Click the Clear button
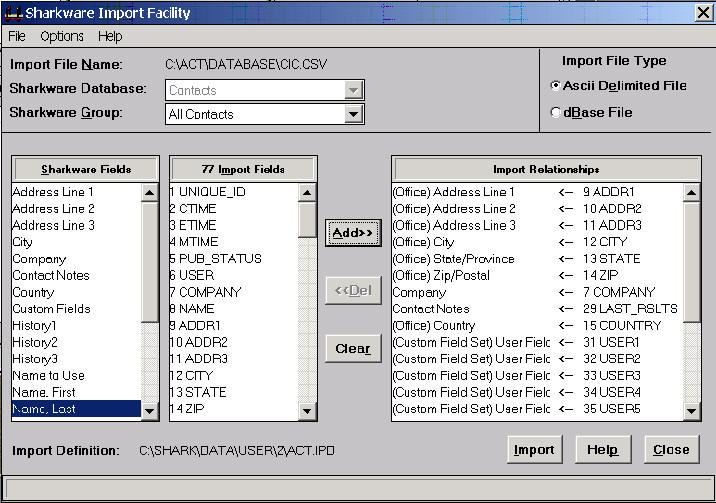 [353, 348]
